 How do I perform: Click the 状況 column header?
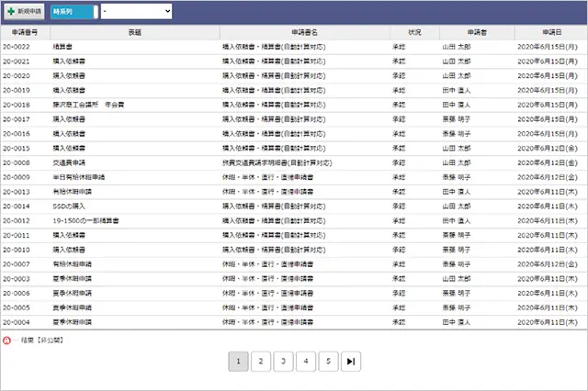413,32
